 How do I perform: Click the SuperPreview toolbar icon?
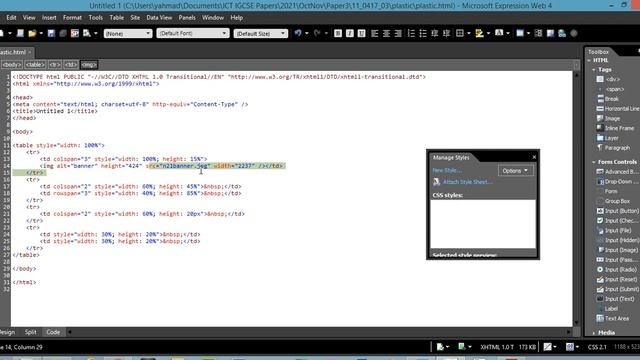75,33
